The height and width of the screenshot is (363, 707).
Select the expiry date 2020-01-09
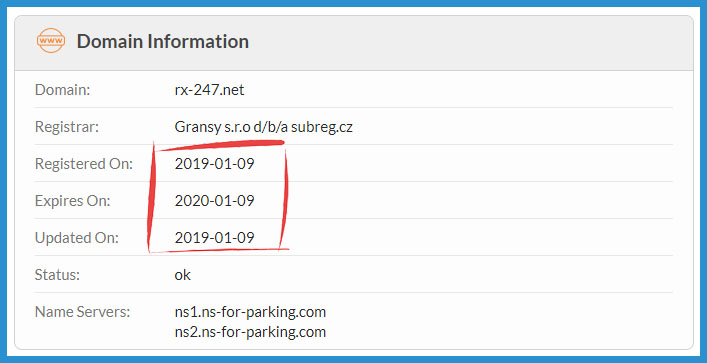click(215, 201)
